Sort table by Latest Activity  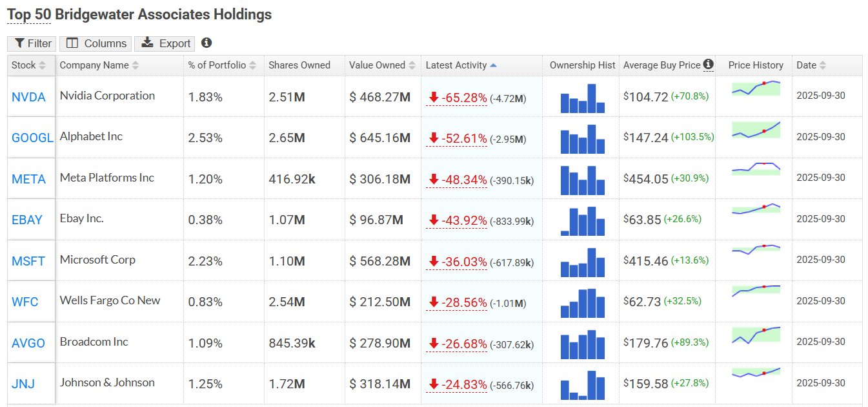click(x=461, y=65)
